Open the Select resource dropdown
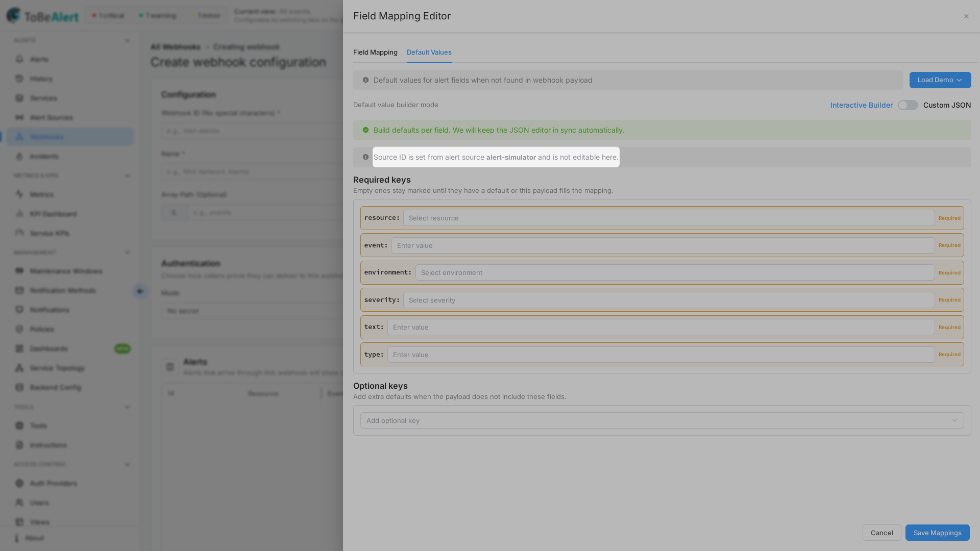Screen dimensions: 980x551 [669, 218]
